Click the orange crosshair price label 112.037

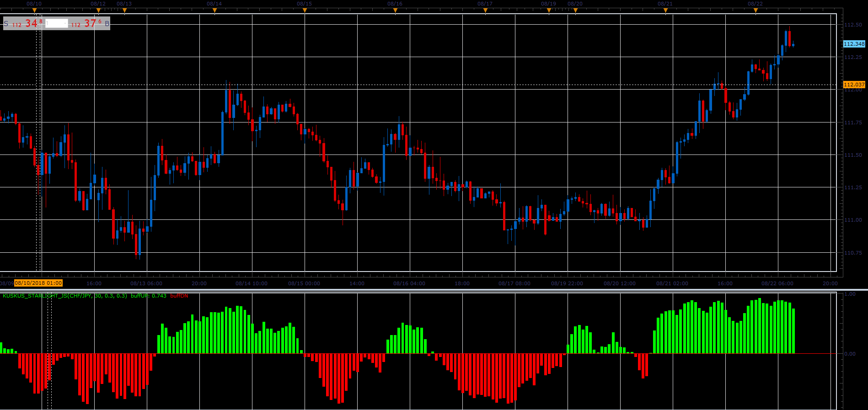point(854,85)
